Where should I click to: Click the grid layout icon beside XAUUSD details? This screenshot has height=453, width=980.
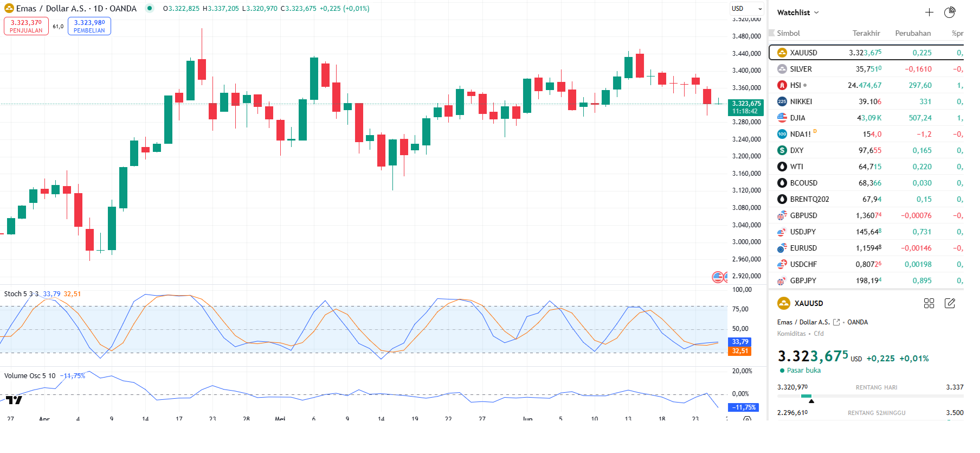pyautogui.click(x=929, y=303)
